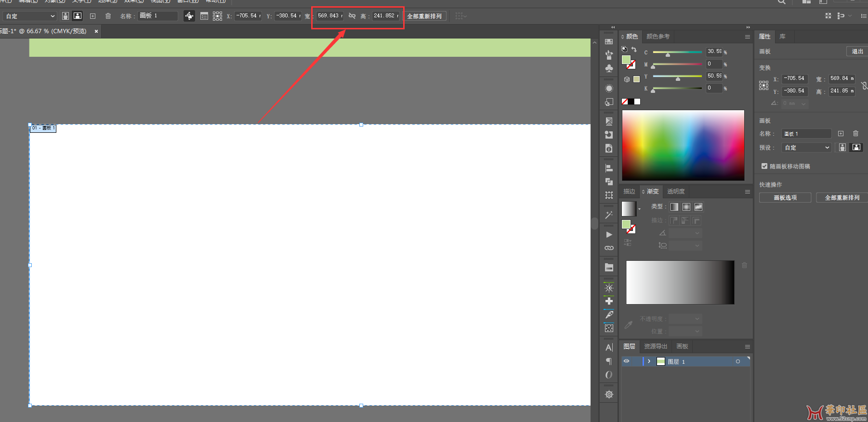Switch to the 库 tab
868x422 pixels.
(782, 37)
